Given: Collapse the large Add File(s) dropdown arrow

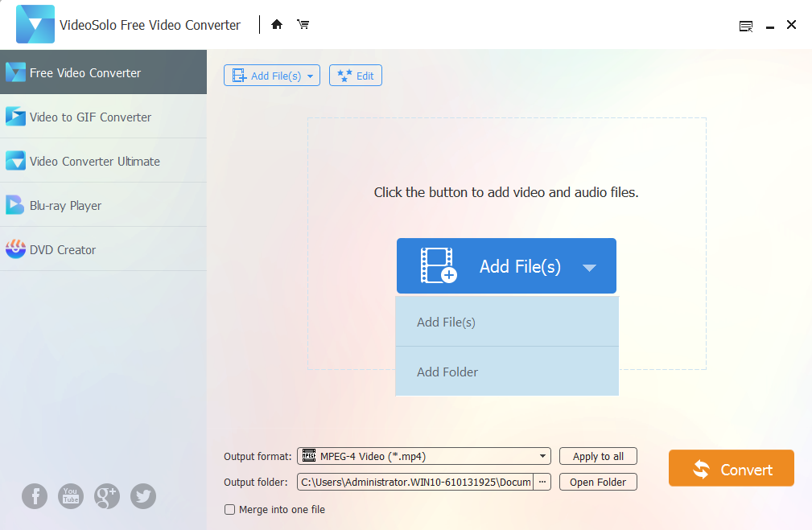Looking at the screenshot, I should (x=589, y=268).
